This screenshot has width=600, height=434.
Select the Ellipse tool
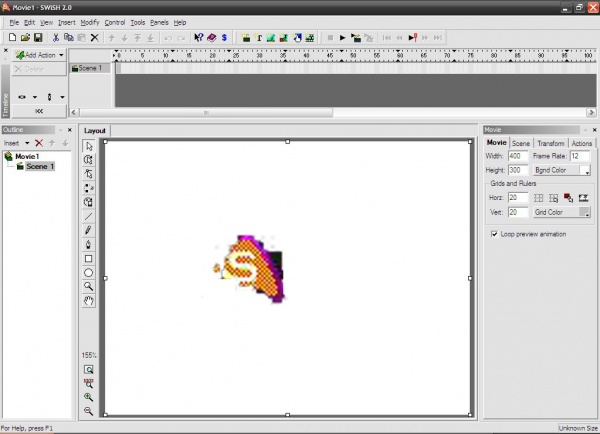(x=88, y=272)
